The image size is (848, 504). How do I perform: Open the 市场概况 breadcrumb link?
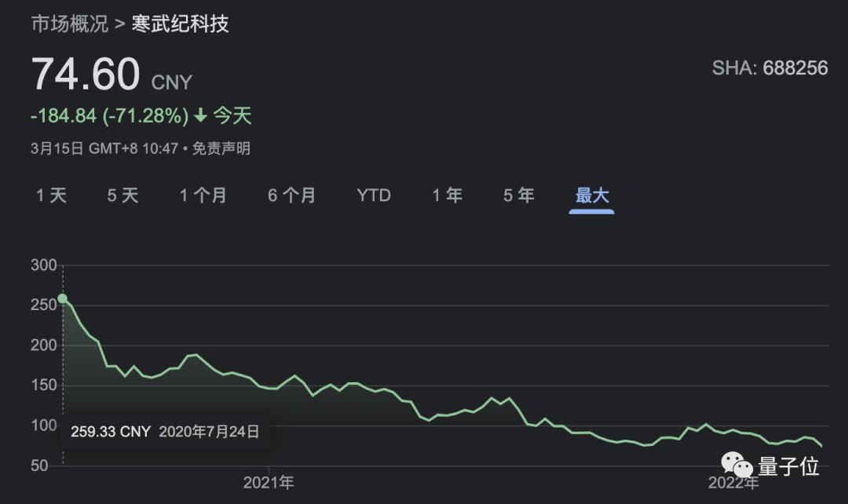pyautogui.click(x=69, y=24)
